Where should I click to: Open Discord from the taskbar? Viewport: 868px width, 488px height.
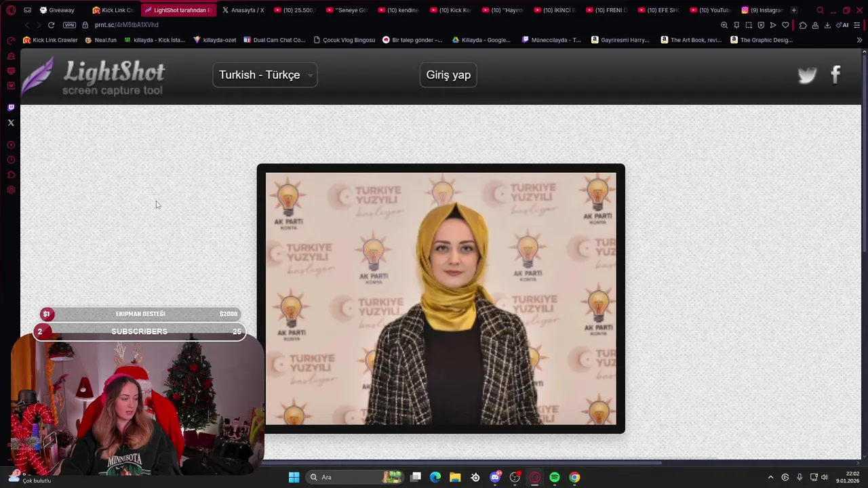[x=495, y=477]
